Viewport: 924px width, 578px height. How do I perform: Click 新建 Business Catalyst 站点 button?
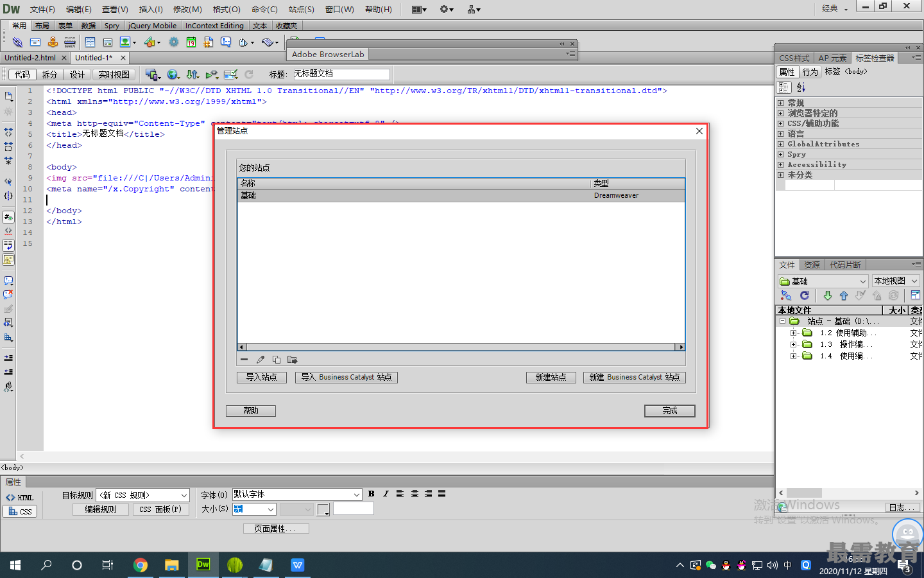coord(634,377)
